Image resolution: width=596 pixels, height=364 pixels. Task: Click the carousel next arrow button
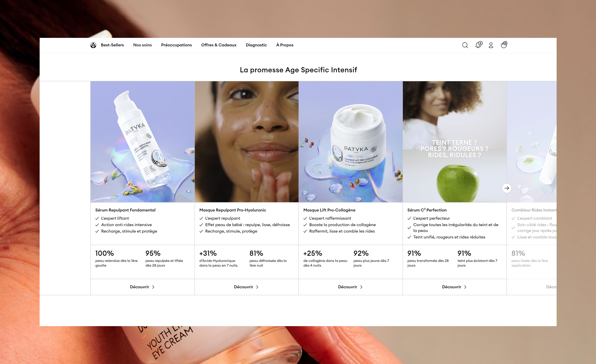[x=507, y=188]
